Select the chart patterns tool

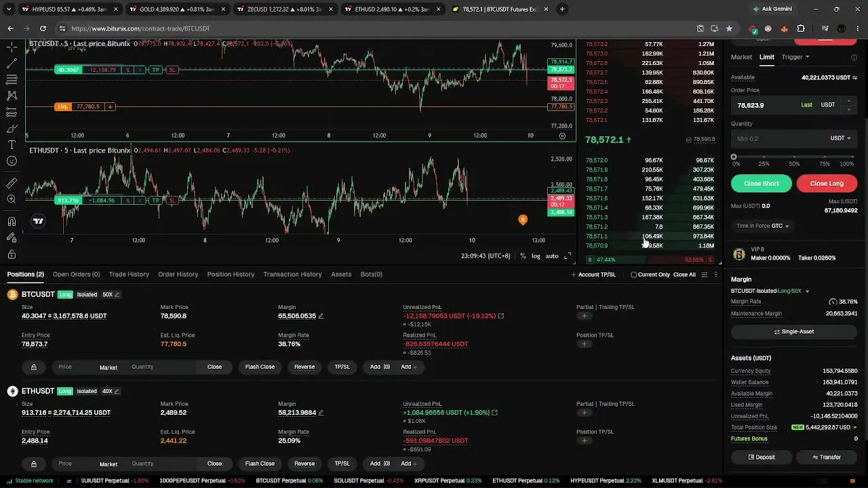(12, 96)
